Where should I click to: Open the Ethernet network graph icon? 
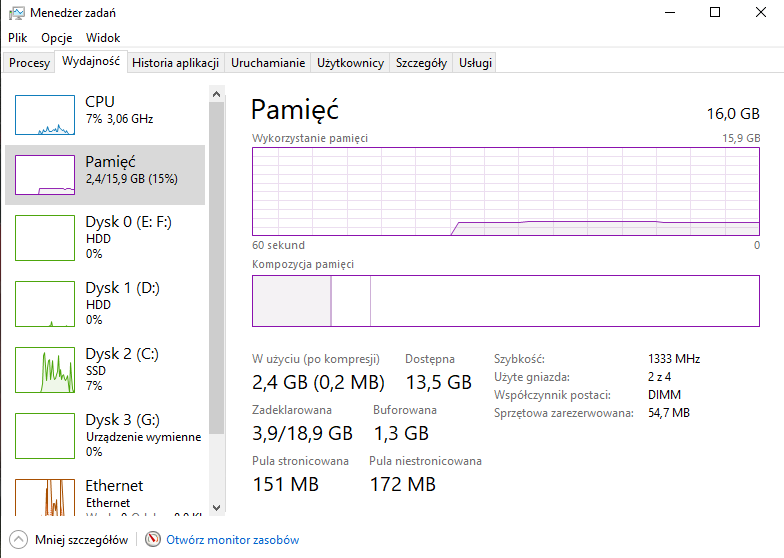pyautogui.click(x=45, y=498)
